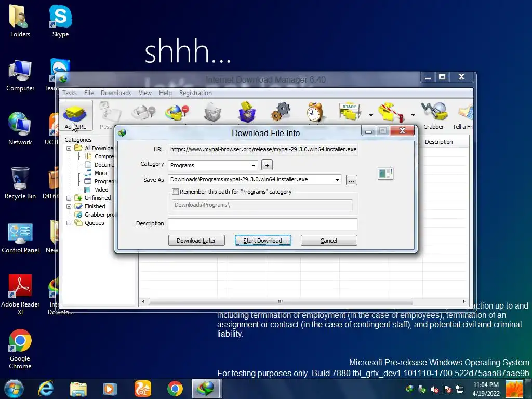Open the Tasks menu
This screenshot has height=399, width=532.
click(x=70, y=93)
